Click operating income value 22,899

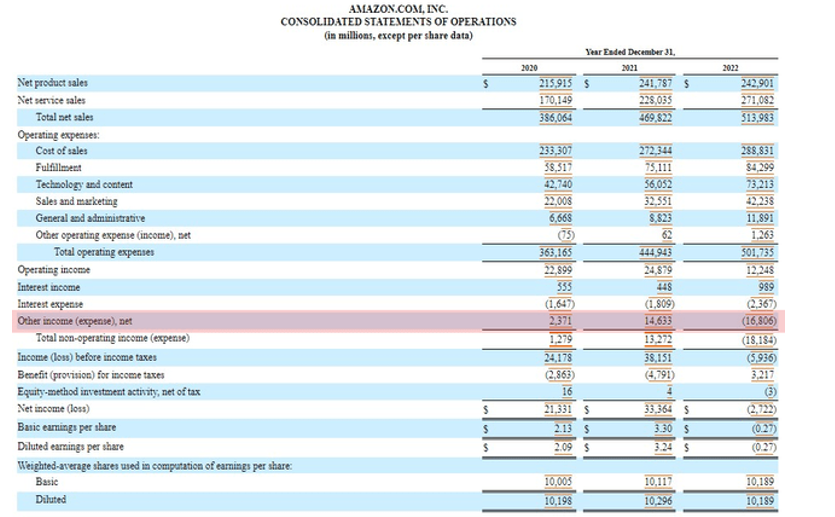pos(558,270)
